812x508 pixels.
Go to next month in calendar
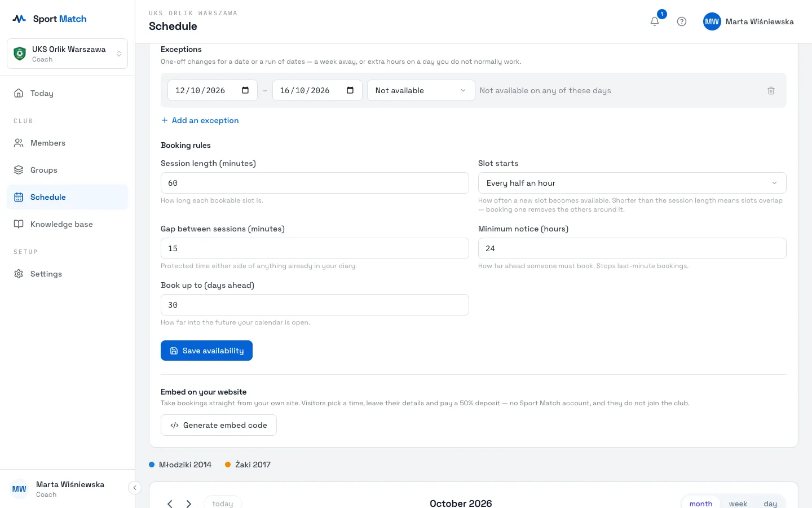(x=189, y=503)
